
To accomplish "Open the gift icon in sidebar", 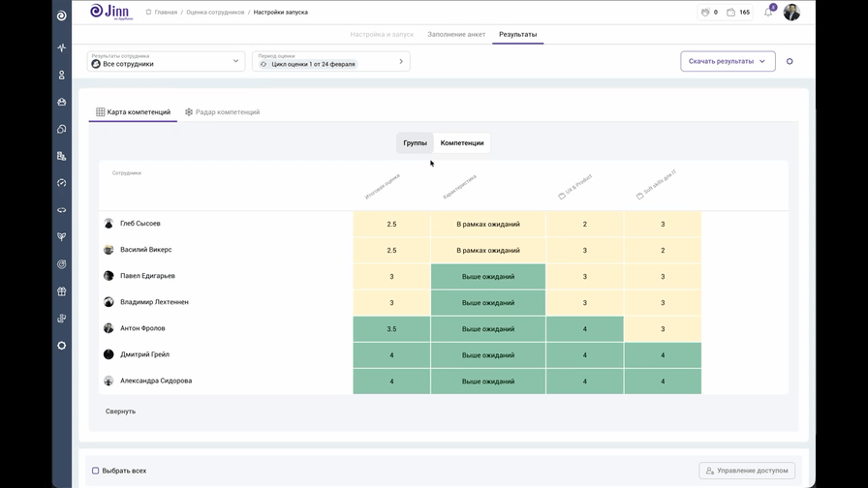I will tap(61, 291).
